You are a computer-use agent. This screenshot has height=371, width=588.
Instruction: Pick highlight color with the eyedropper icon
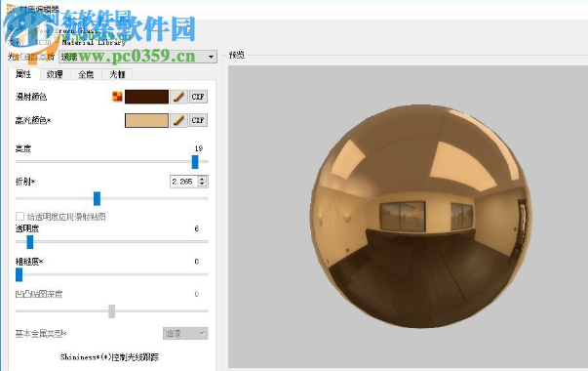click(178, 120)
